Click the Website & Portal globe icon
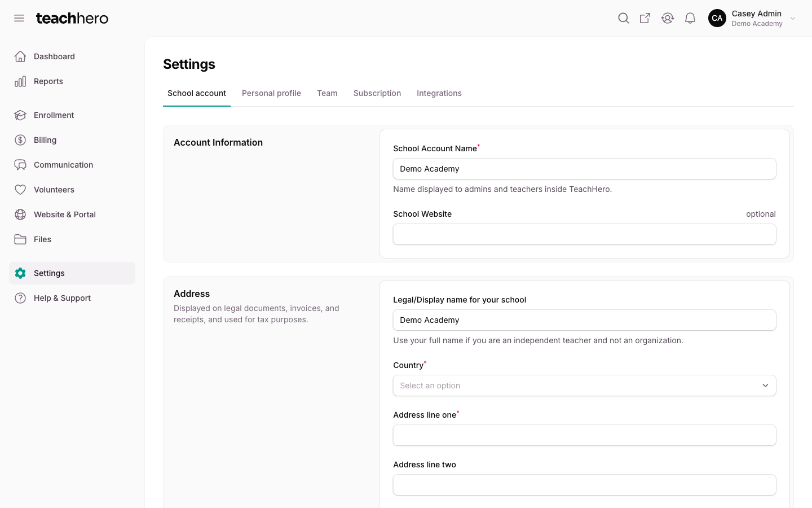The width and height of the screenshot is (812, 508). point(20,214)
